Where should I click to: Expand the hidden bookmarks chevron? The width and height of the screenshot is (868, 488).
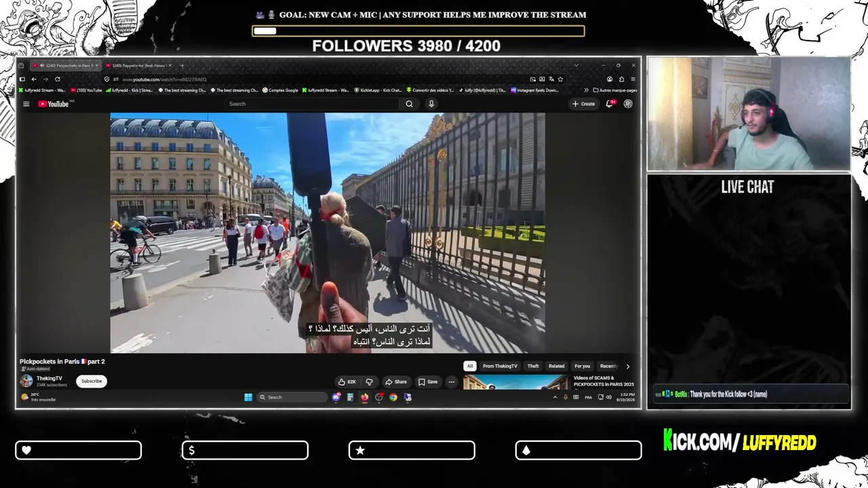click(586, 90)
